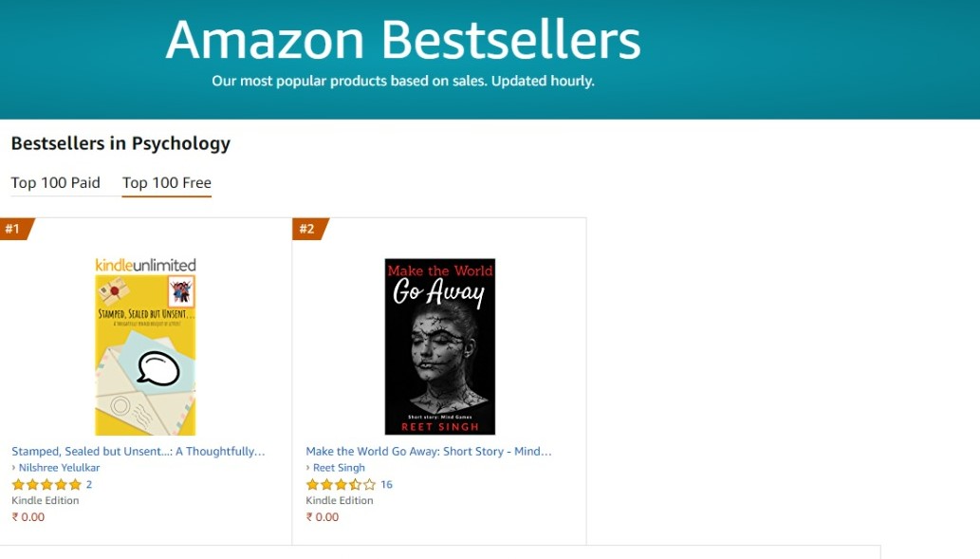Viewport: 980px width, 559px height.
Task: Switch to the Top 100 Paid tab
Action: [55, 183]
